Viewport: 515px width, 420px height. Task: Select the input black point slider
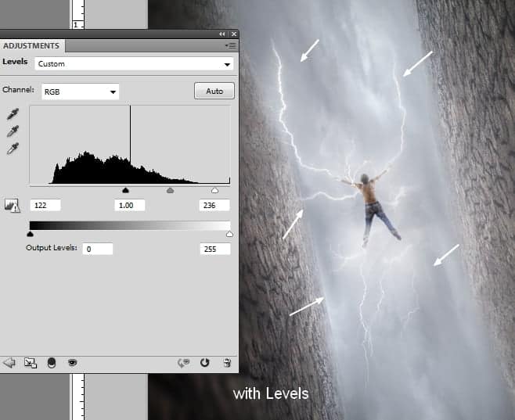[x=125, y=190]
